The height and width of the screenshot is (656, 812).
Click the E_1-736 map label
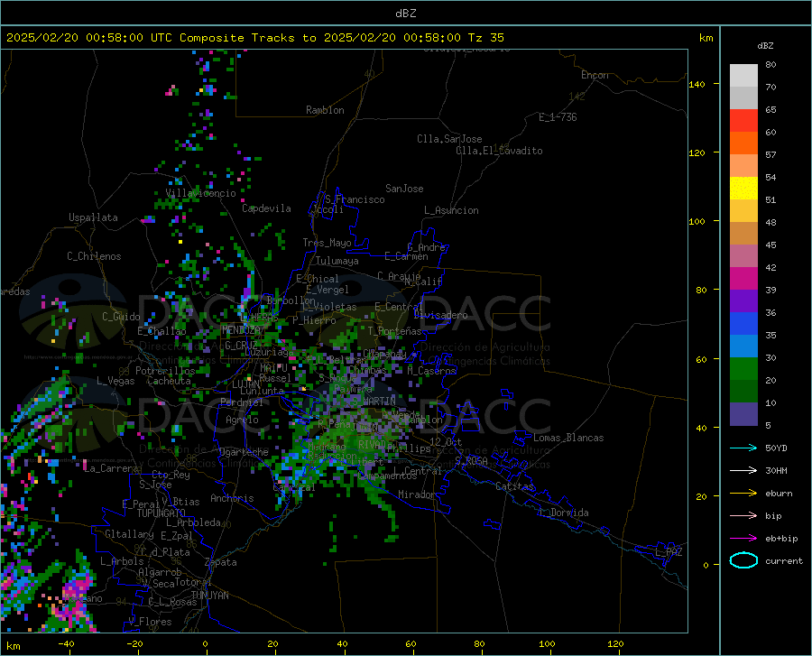(x=558, y=117)
